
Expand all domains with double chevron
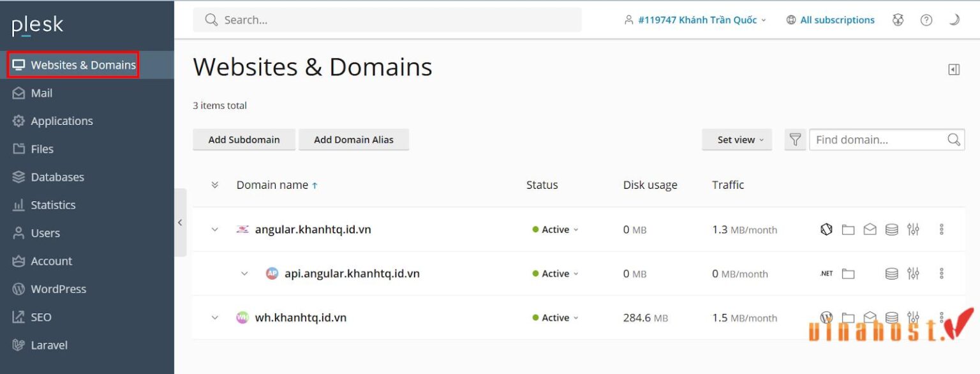(x=215, y=185)
